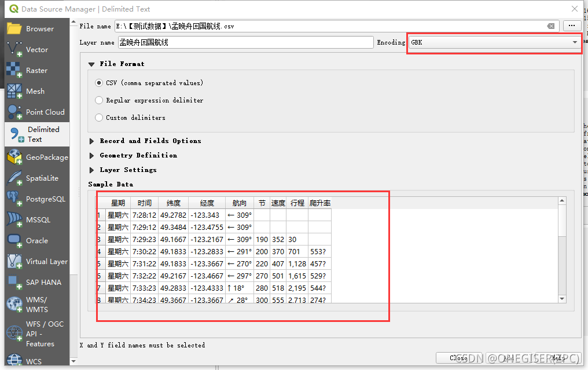Click the Help button
588x370 pixels.
click(558, 358)
